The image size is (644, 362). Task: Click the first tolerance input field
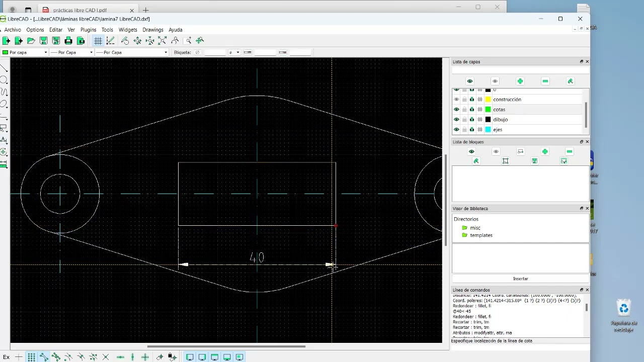(x=265, y=52)
